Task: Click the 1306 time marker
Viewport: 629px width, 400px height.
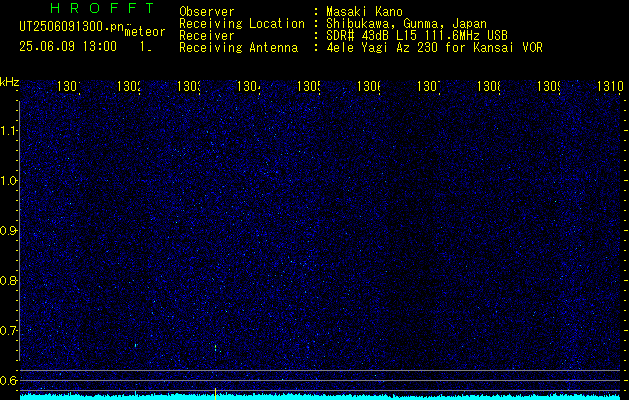Action: point(369,87)
